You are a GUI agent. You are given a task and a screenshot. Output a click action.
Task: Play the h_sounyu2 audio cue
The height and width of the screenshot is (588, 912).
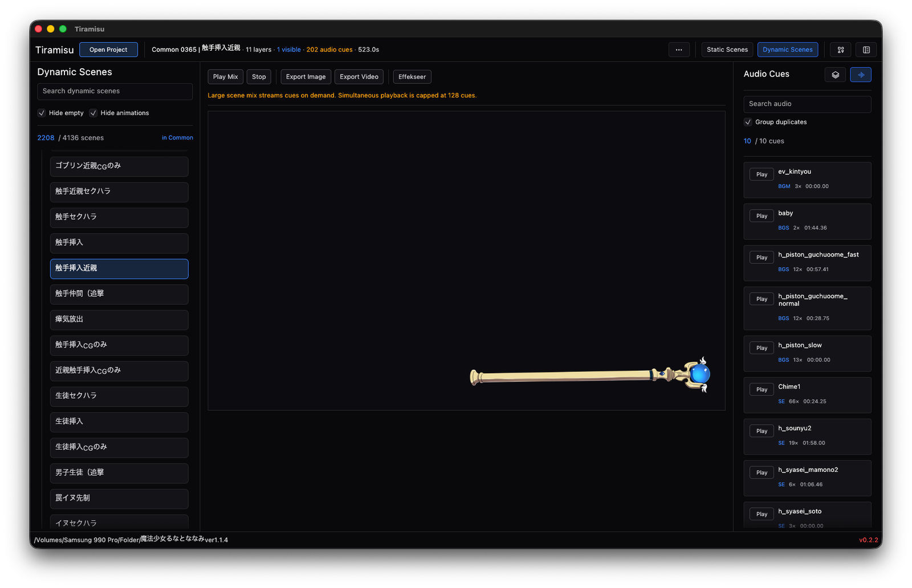[762, 431]
